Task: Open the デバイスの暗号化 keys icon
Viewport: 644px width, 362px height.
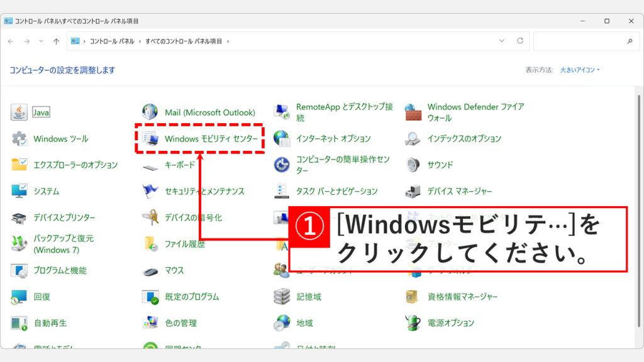Action: [150, 217]
